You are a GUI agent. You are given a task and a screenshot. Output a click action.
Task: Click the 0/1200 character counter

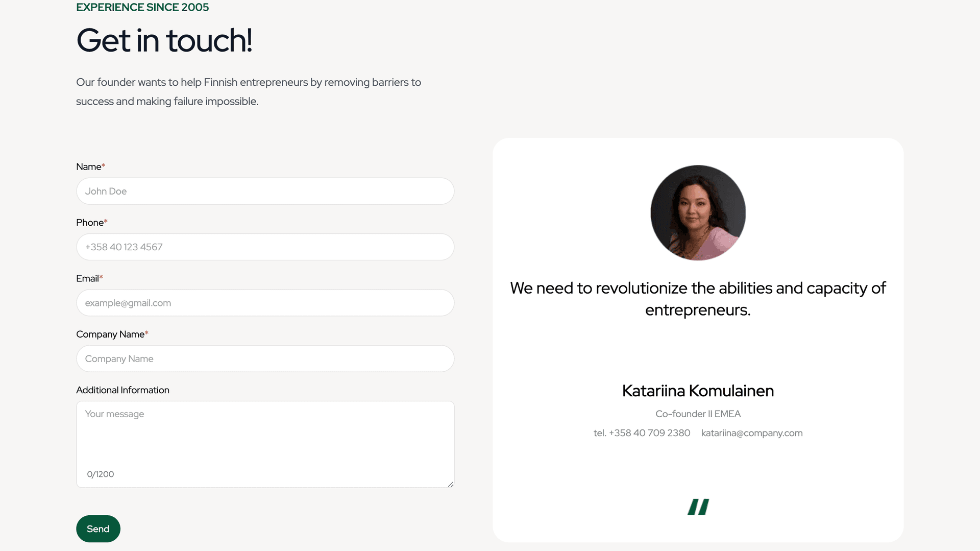point(101,474)
